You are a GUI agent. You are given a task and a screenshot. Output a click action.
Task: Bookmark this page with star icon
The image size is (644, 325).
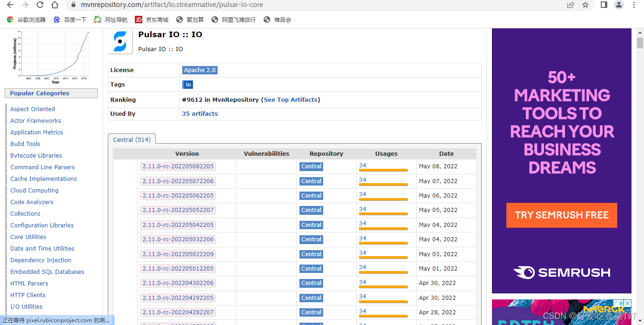coord(585,5)
